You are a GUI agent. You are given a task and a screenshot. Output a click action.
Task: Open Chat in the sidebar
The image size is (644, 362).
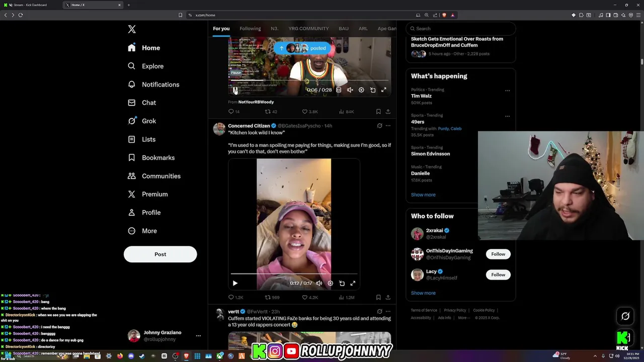point(142,103)
